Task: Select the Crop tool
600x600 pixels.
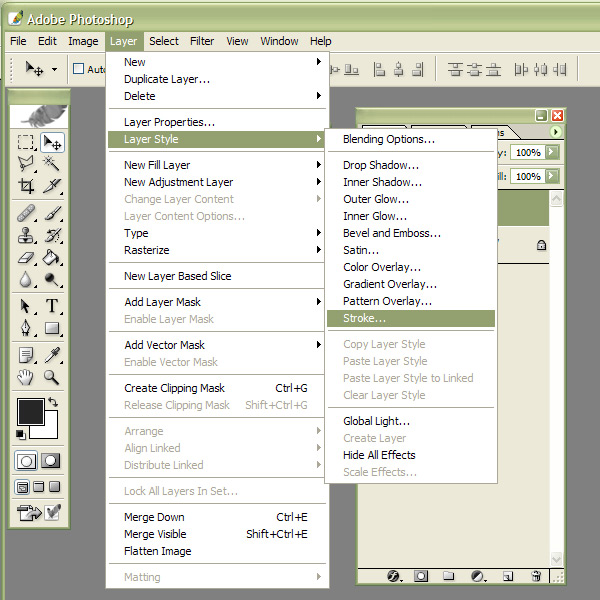Action: (x=26, y=186)
